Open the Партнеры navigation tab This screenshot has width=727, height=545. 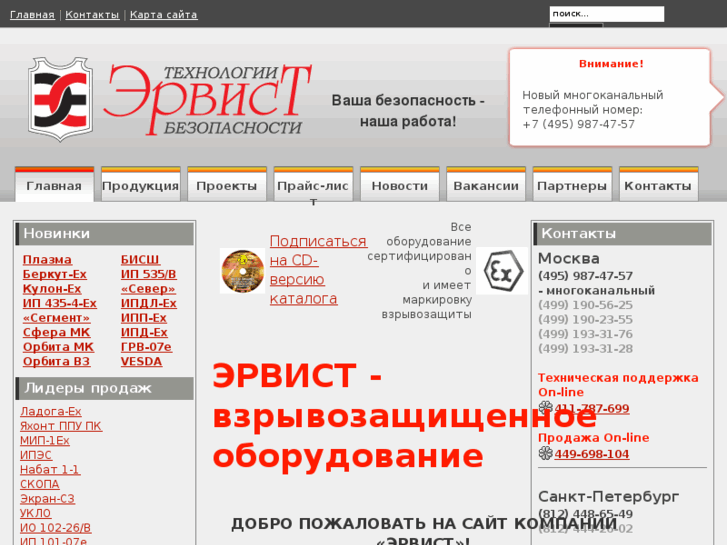(572, 185)
